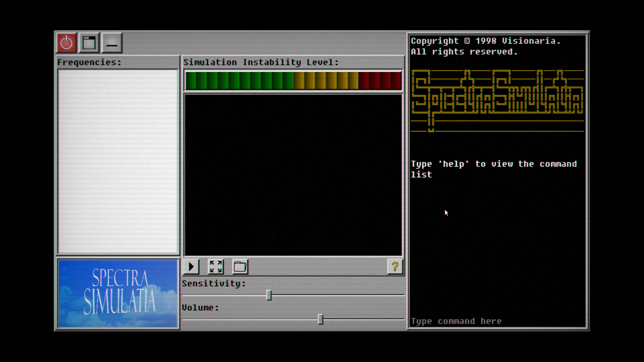Open a file with the folder icon
The height and width of the screenshot is (362, 644).
pos(239,266)
